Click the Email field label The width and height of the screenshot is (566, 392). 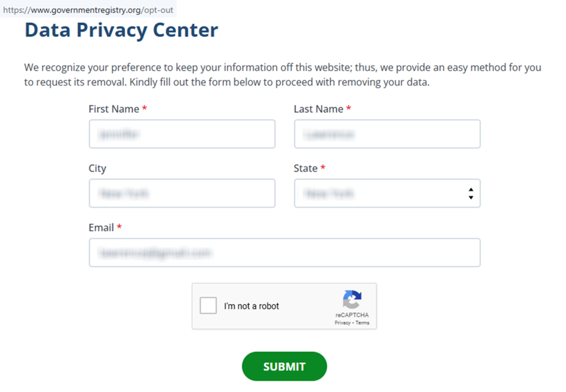tap(101, 227)
